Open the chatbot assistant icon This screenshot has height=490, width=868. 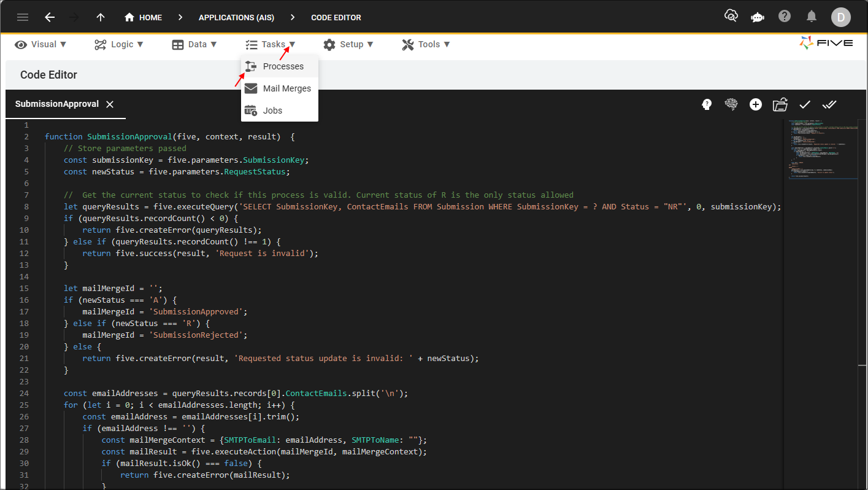coord(757,17)
